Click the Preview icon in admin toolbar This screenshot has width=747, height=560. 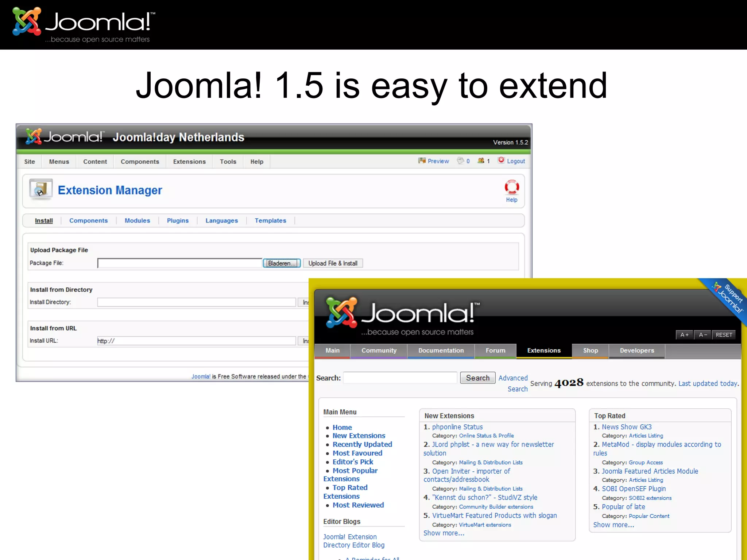pyautogui.click(x=422, y=160)
